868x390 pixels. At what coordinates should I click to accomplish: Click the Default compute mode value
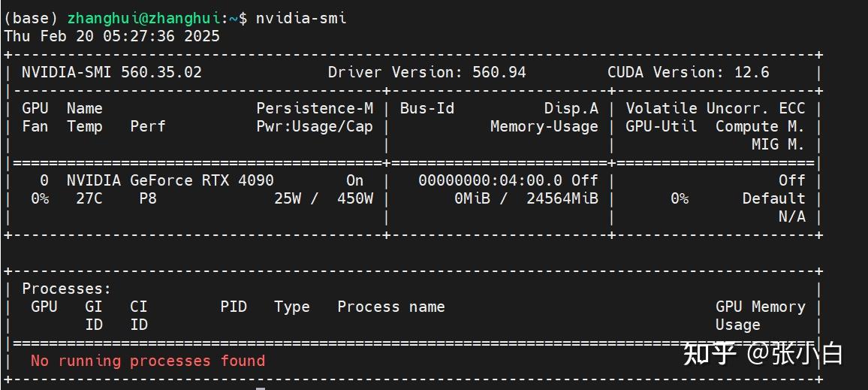[x=773, y=198]
